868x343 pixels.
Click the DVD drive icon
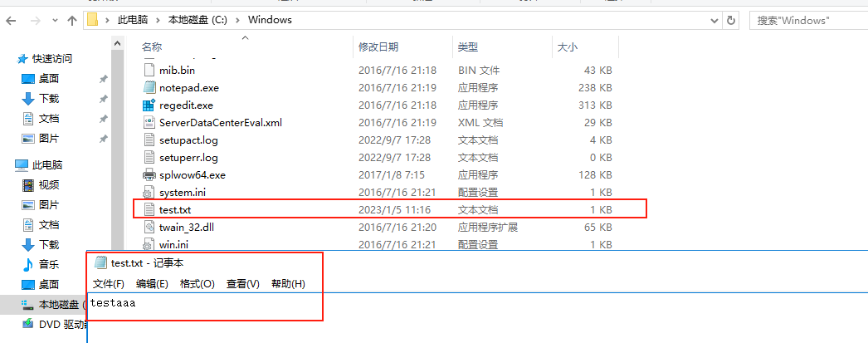(x=27, y=324)
